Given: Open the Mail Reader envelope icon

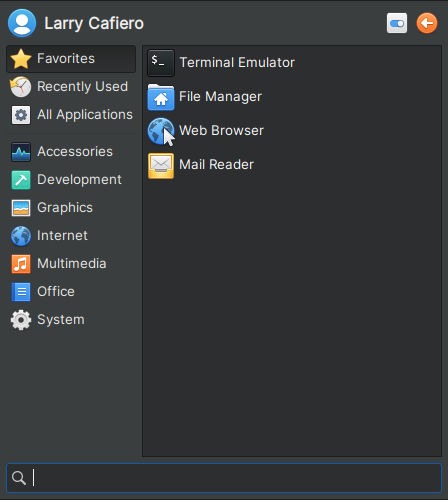Looking at the screenshot, I should tap(161, 165).
